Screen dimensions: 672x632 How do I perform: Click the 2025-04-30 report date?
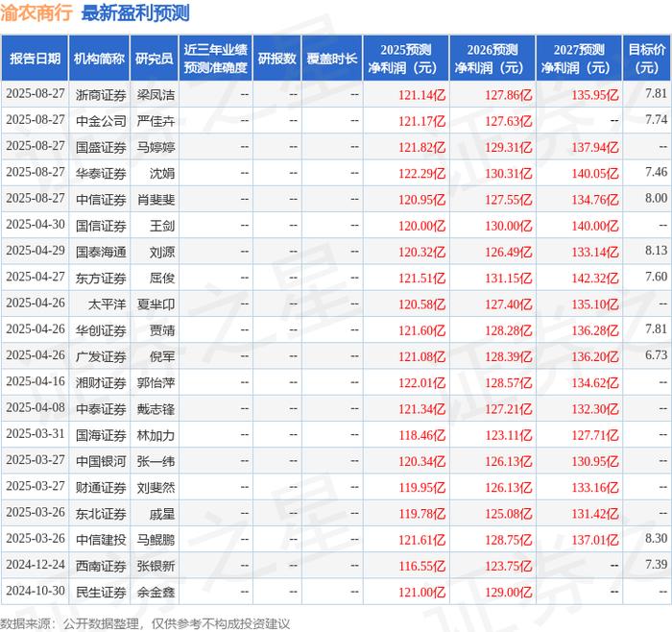pyautogui.click(x=36, y=224)
